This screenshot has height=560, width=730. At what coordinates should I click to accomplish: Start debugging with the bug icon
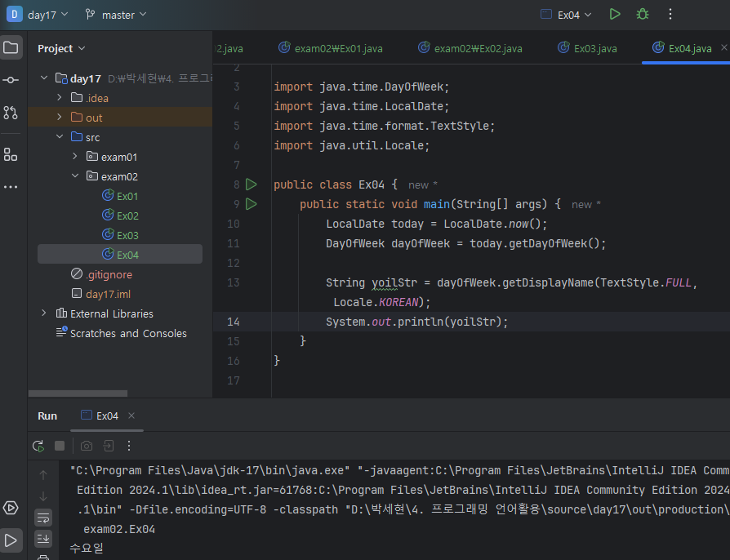click(x=643, y=15)
